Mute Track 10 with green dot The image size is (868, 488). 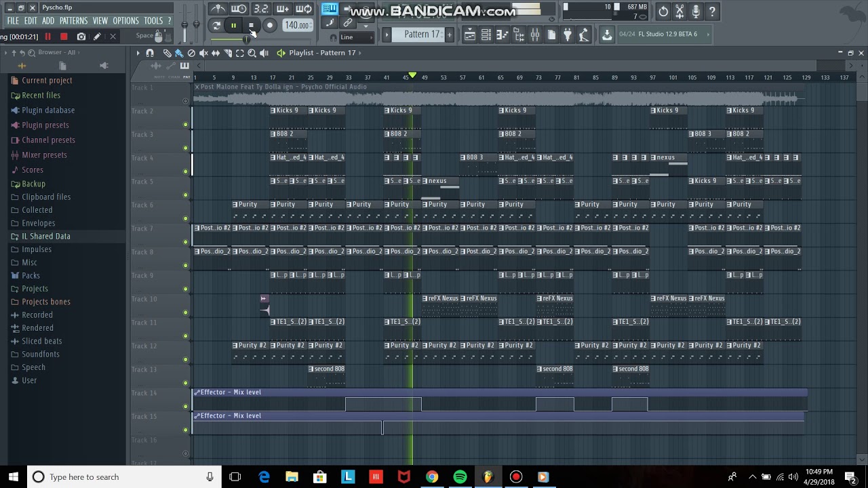click(x=185, y=312)
